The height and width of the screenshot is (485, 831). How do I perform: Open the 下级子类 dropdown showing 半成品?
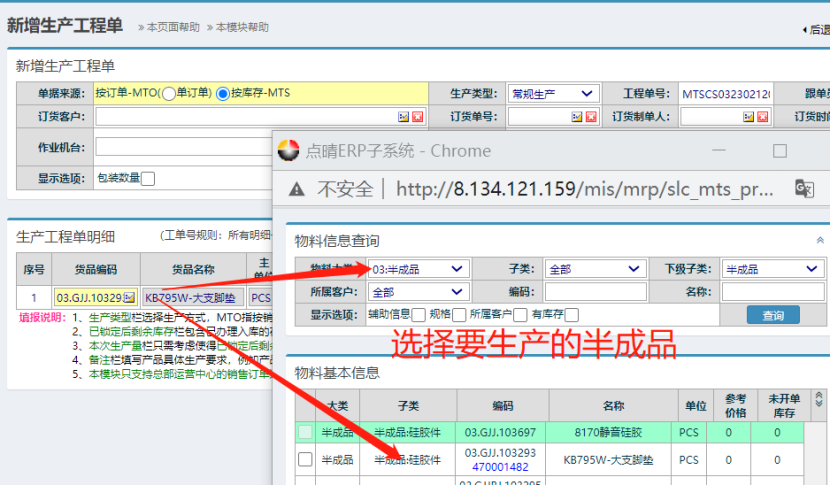(x=773, y=269)
